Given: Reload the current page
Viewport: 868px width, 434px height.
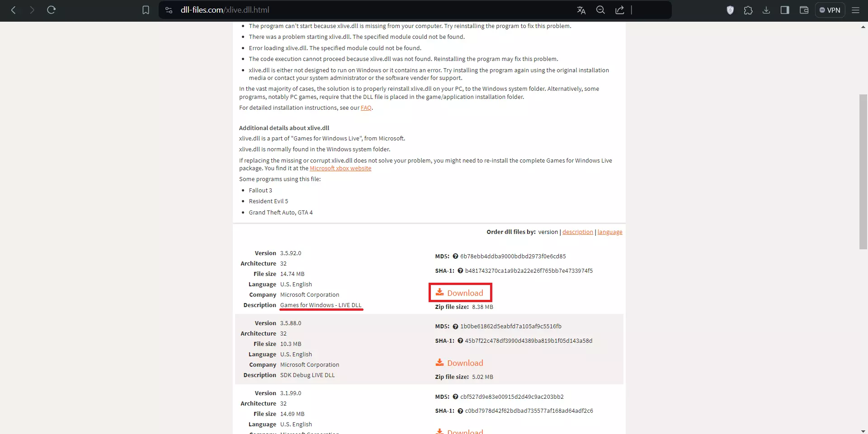Looking at the screenshot, I should (x=51, y=10).
